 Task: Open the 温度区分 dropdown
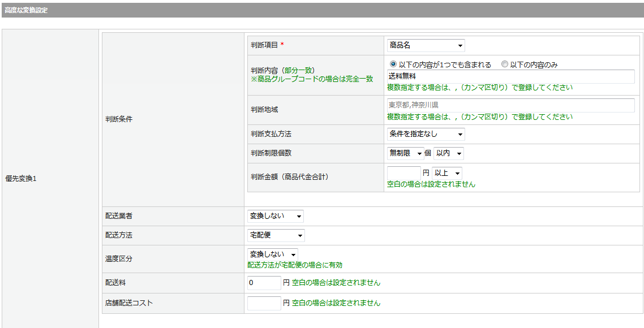pyautogui.click(x=272, y=254)
